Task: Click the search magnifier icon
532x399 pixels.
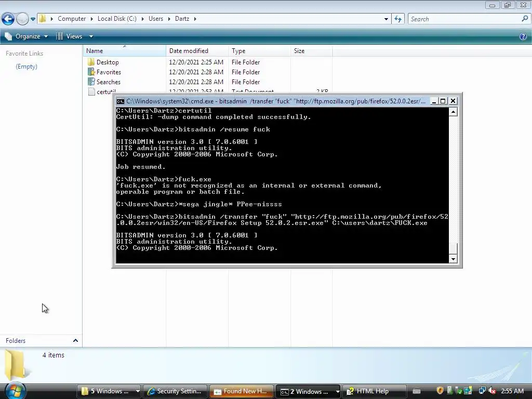Action: click(525, 19)
